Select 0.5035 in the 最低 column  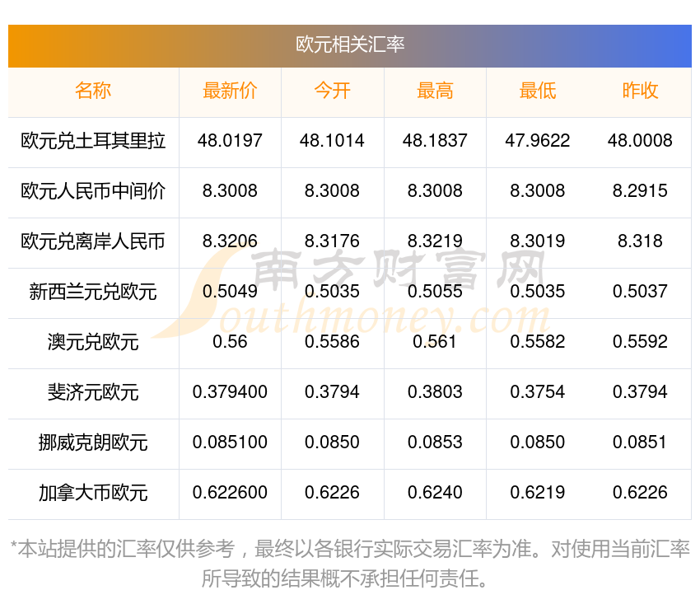coord(538,292)
